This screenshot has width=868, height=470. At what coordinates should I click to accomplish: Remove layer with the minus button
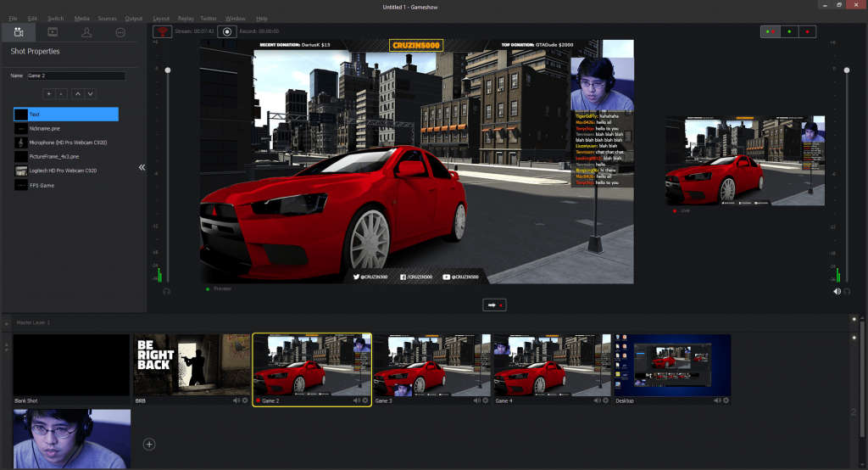[61, 94]
